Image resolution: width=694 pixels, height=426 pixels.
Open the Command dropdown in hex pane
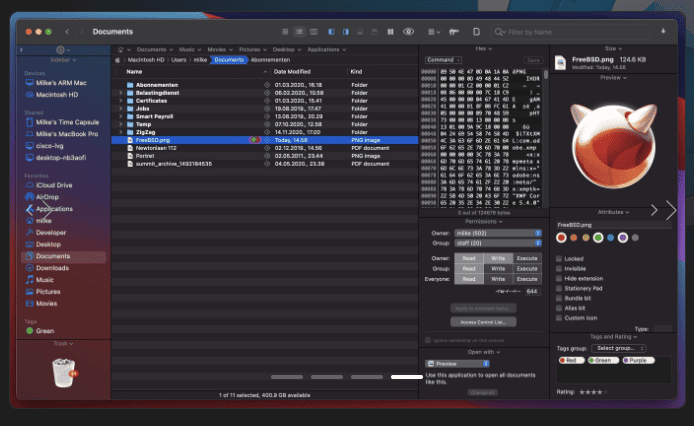coord(443,60)
